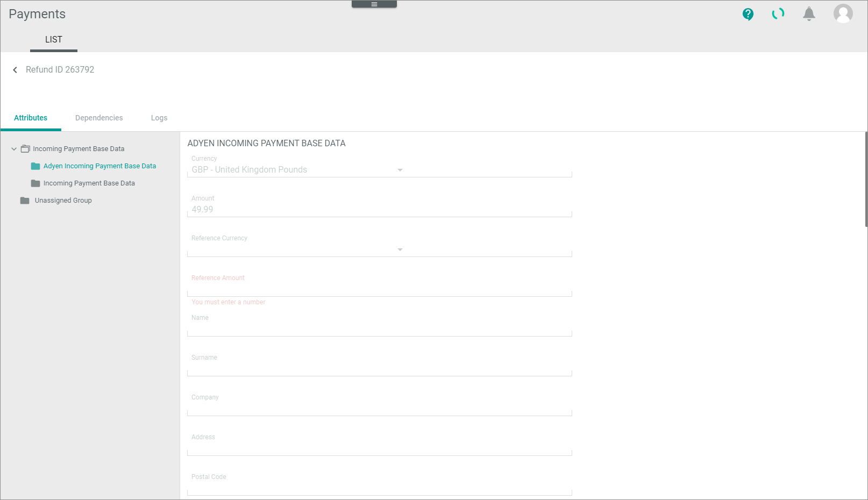Click the refresh sync icon
The image size is (868, 500).
[x=778, y=14]
